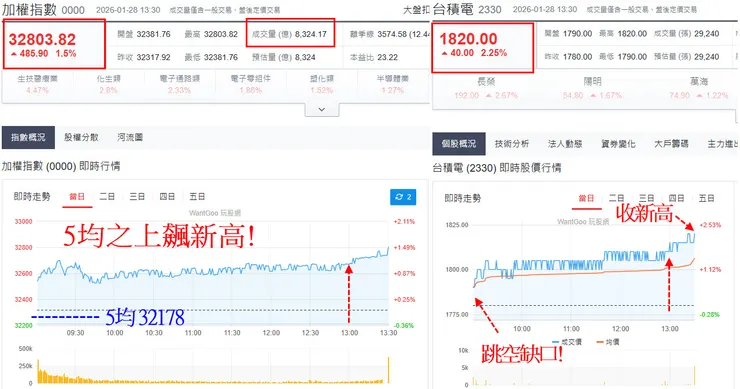
Task: Select 三日 range on 台積電 chart
Action: (x=647, y=199)
